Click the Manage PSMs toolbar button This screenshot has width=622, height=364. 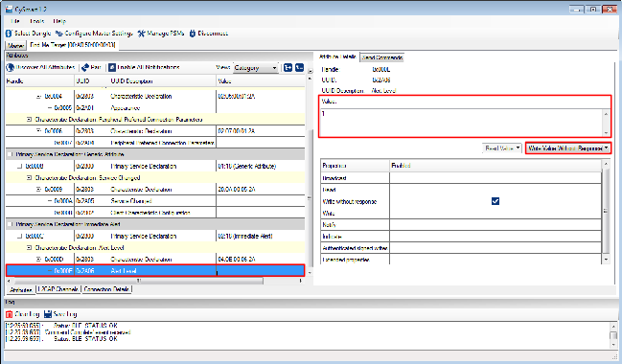[161, 34]
